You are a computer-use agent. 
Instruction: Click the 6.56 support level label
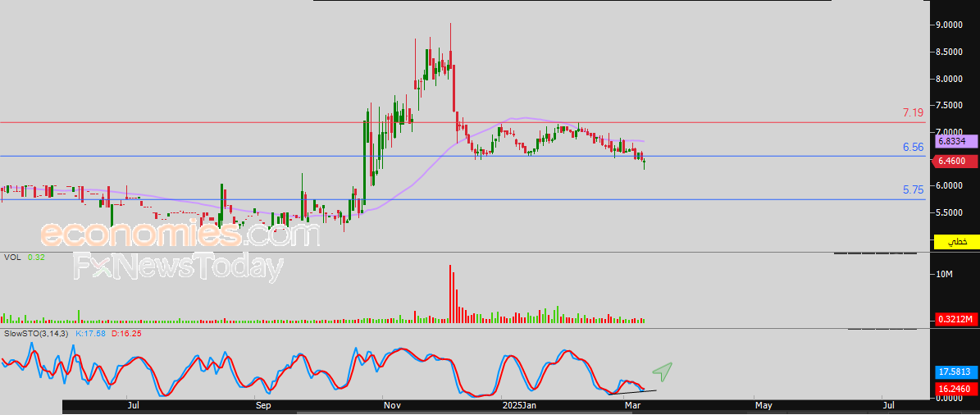click(x=913, y=147)
